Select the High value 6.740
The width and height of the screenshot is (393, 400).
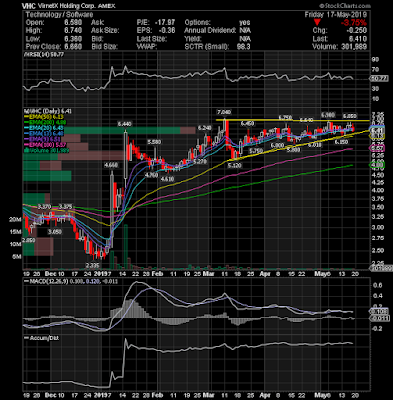coord(72,31)
